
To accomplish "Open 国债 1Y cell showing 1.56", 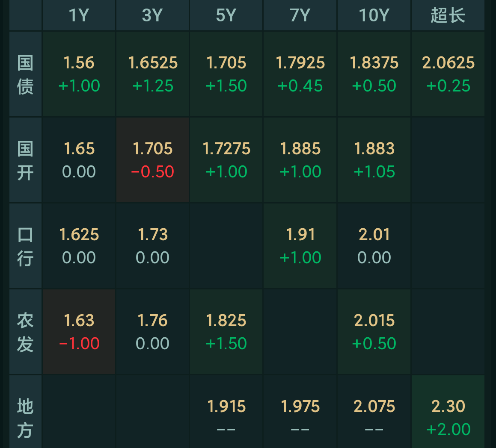I will 79,74.
